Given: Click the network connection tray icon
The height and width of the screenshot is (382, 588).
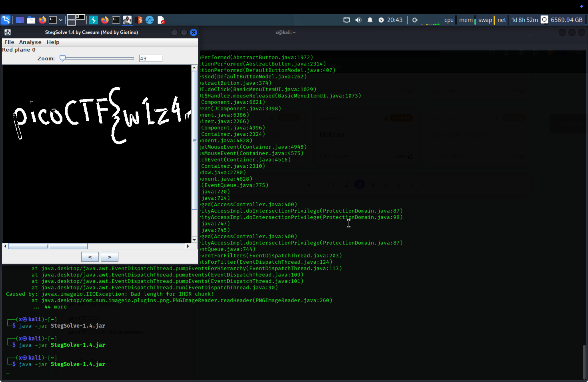Looking at the screenshot, I should pos(346,20).
